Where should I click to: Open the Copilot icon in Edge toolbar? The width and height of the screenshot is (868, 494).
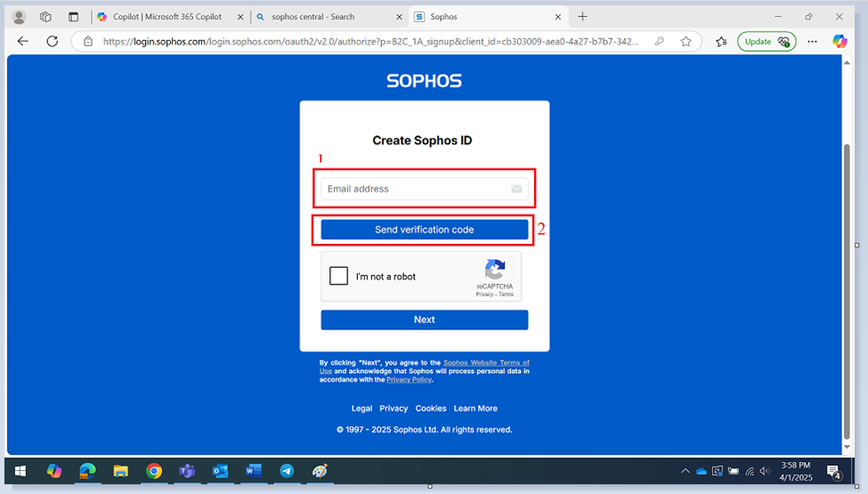coord(839,41)
